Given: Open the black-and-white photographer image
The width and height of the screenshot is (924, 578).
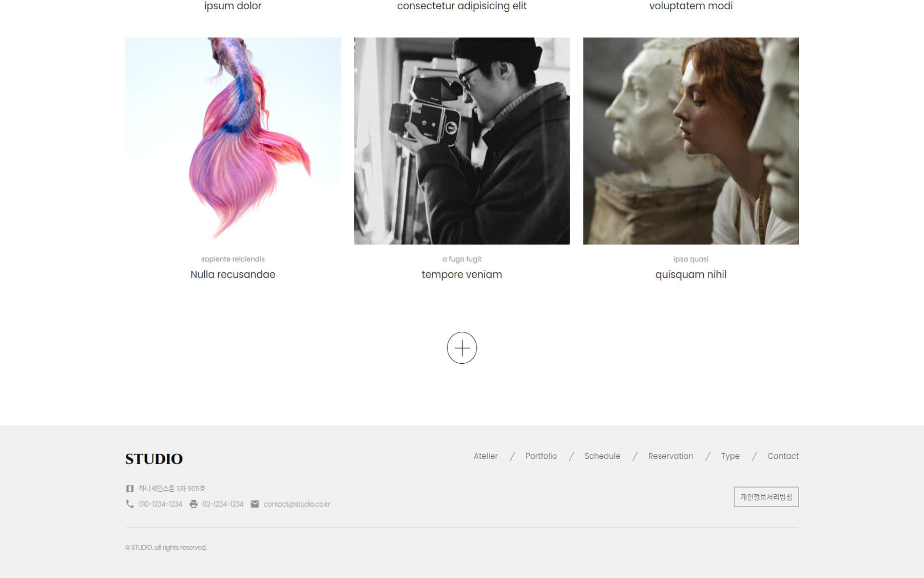Looking at the screenshot, I should (461, 141).
